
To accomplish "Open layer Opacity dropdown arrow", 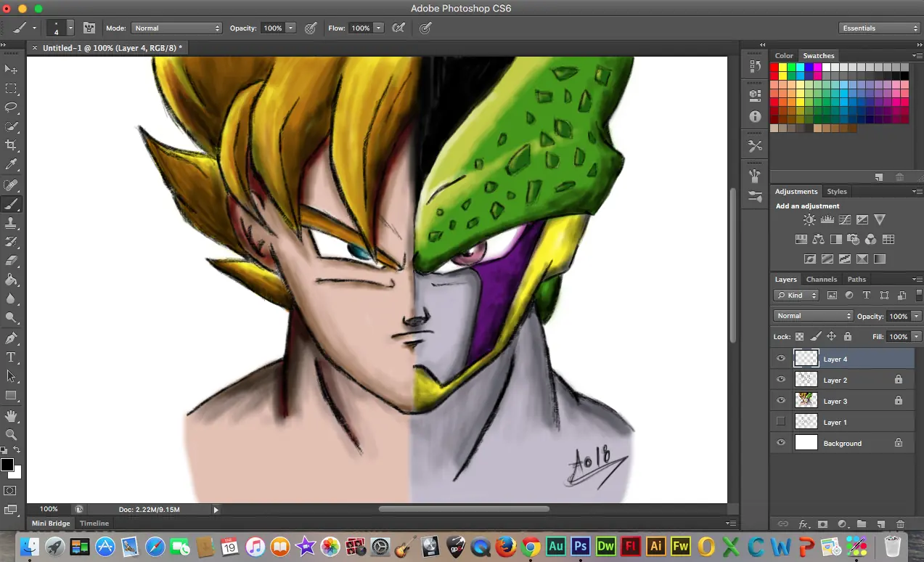I will pyautogui.click(x=916, y=316).
